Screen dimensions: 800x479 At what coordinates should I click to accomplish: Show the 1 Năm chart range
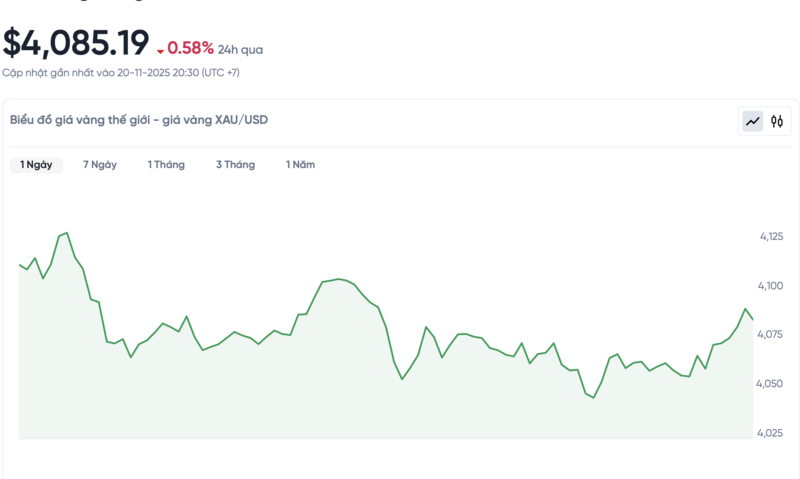pyautogui.click(x=300, y=165)
